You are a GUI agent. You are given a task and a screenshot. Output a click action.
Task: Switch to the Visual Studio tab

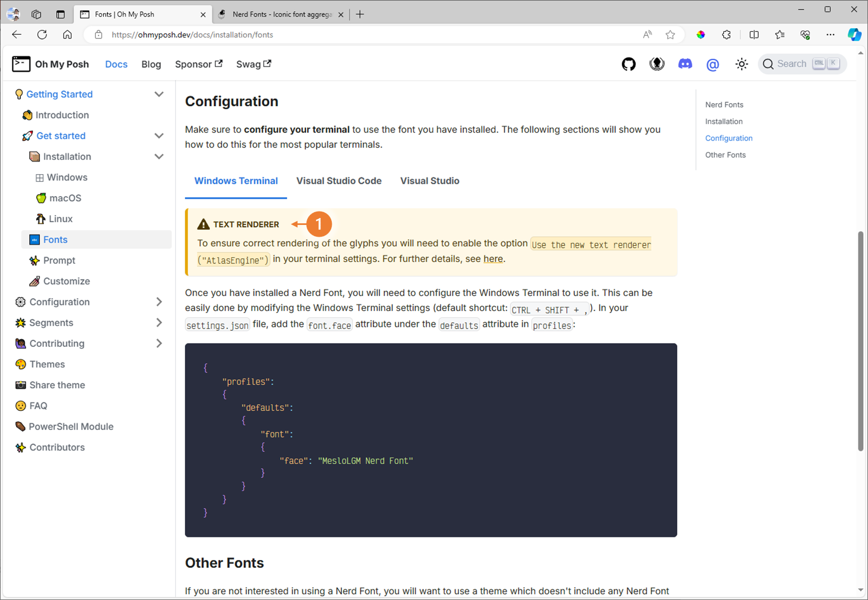tap(430, 181)
